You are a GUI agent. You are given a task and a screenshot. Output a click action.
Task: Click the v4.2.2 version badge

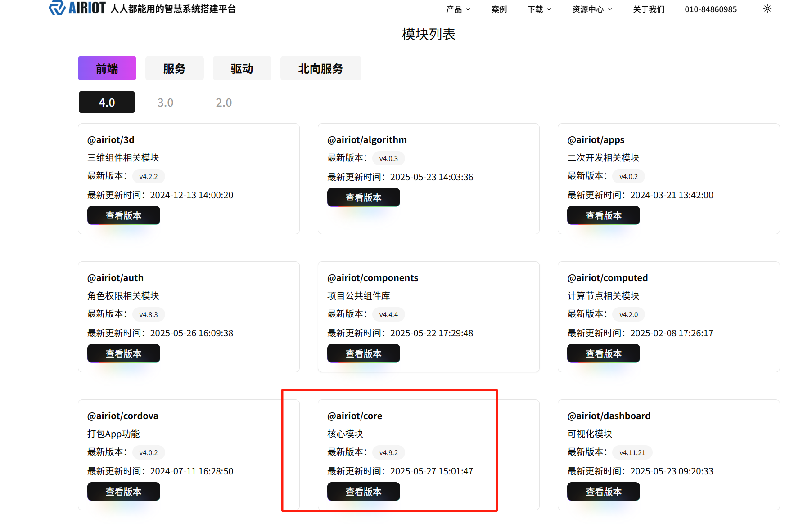click(x=149, y=176)
